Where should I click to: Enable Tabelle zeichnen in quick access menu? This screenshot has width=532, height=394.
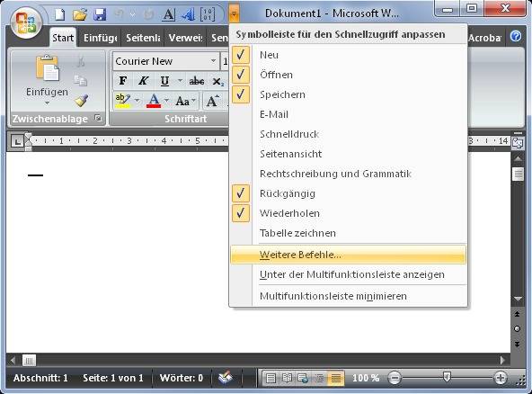(x=348, y=233)
